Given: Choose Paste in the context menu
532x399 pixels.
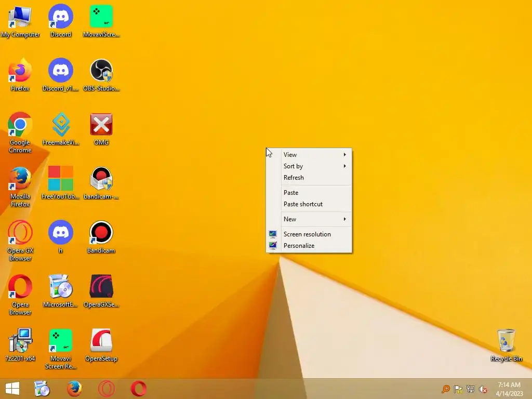Looking at the screenshot, I should tap(309, 193).
